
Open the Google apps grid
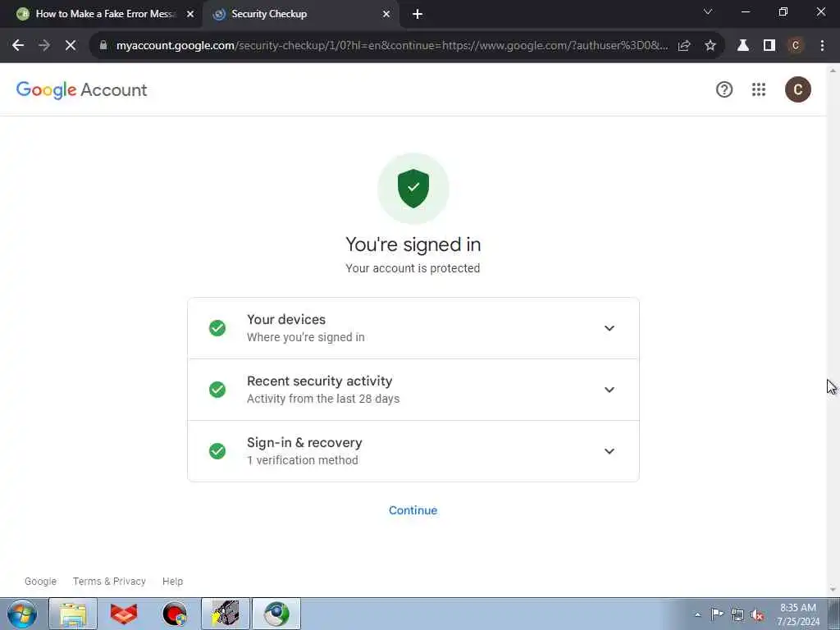pos(759,89)
